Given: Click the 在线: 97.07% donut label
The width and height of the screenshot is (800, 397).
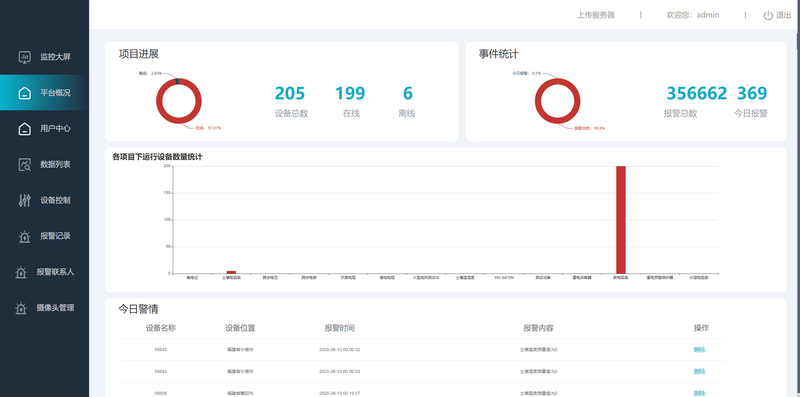Looking at the screenshot, I should coord(209,128).
